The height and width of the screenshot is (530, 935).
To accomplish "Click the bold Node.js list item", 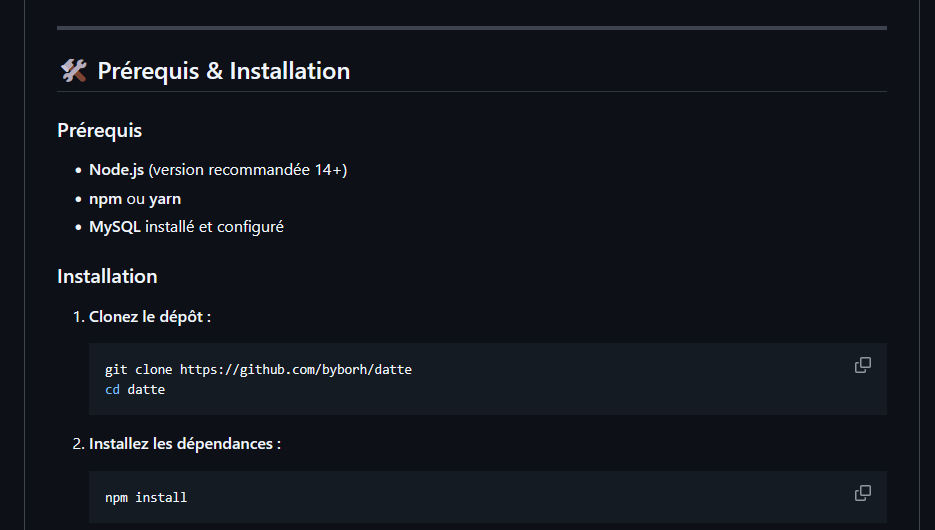I will click(117, 170).
